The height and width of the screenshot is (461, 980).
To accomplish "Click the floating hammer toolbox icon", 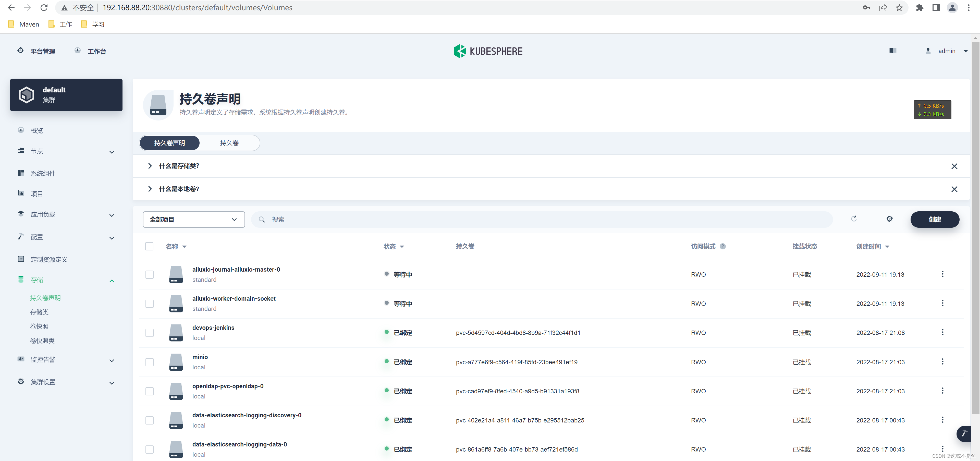I will click(x=964, y=433).
